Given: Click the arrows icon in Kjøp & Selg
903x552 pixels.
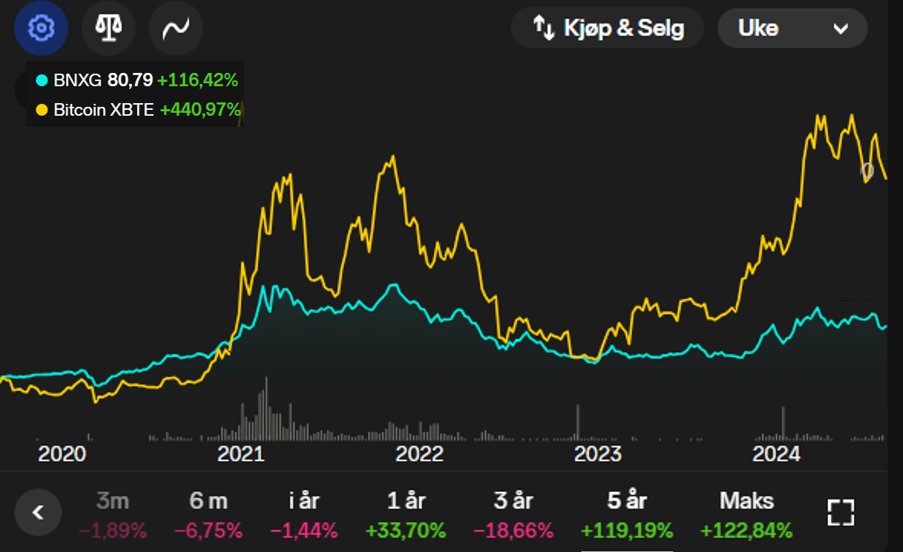Looking at the screenshot, I should [544, 28].
